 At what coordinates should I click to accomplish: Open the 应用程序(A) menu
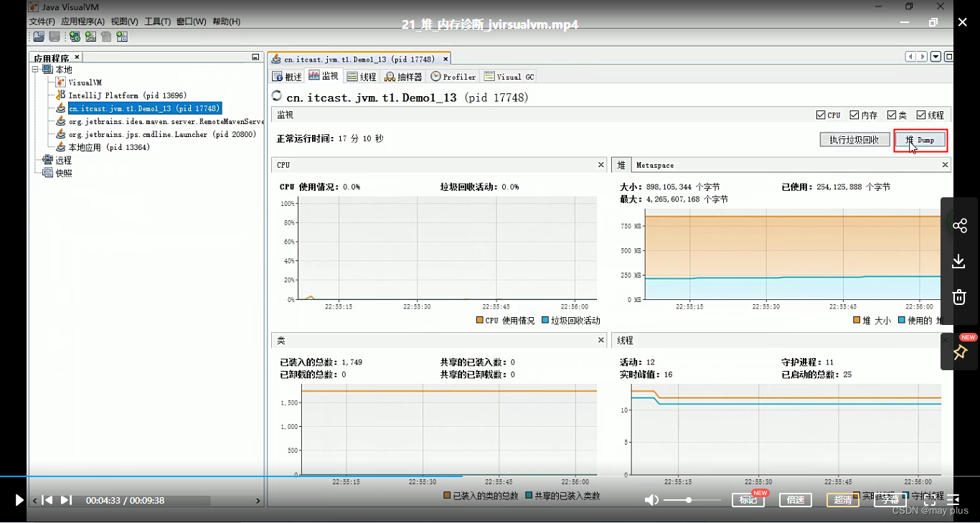(83, 22)
